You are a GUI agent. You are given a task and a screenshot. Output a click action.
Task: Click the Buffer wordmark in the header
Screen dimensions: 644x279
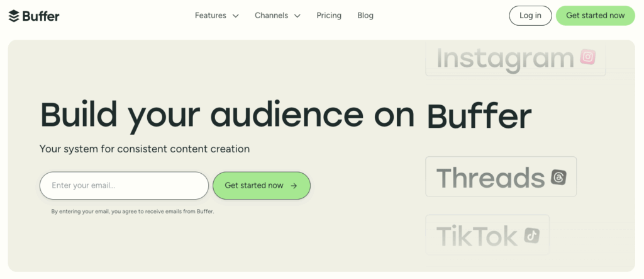click(x=41, y=16)
